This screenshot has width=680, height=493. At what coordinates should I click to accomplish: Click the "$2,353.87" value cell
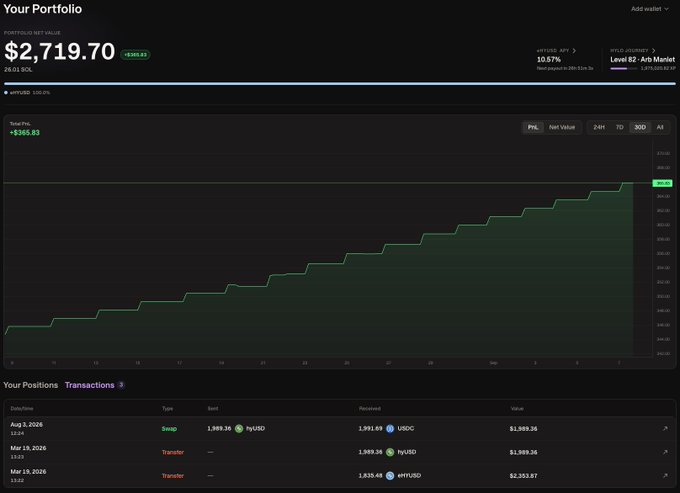tap(523, 476)
